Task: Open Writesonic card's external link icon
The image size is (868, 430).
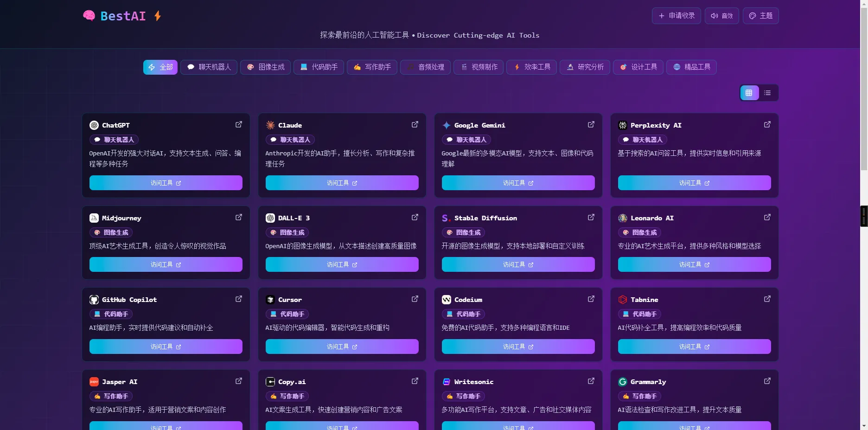Action: pyautogui.click(x=591, y=381)
